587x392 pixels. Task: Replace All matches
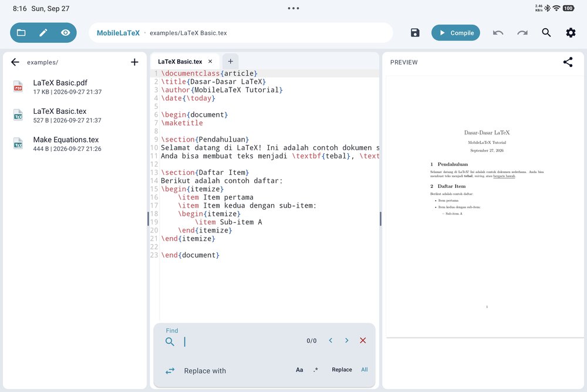(365, 370)
